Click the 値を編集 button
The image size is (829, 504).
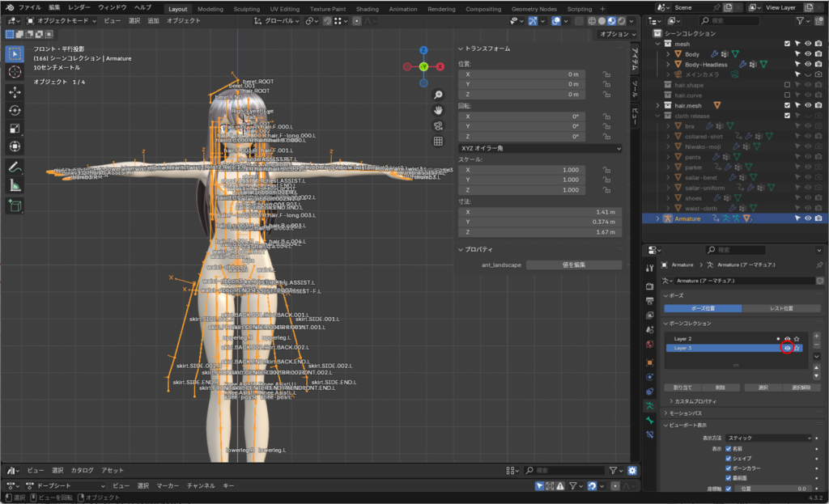[x=573, y=265]
